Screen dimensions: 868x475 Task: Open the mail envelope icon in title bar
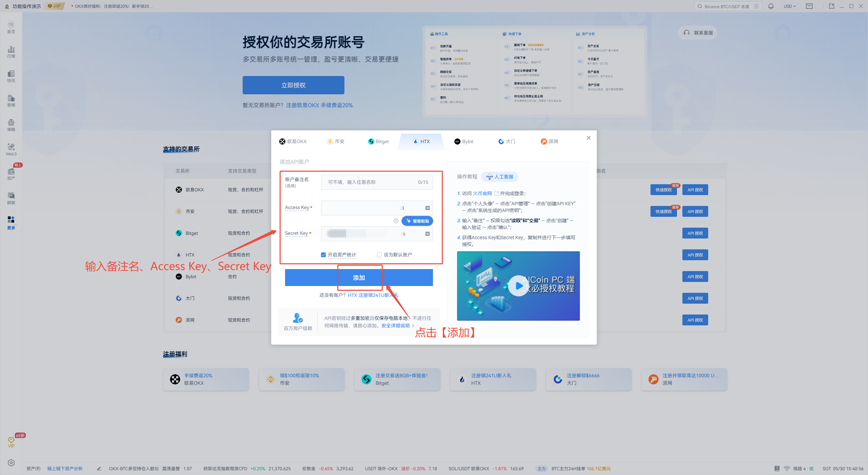coord(809,6)
